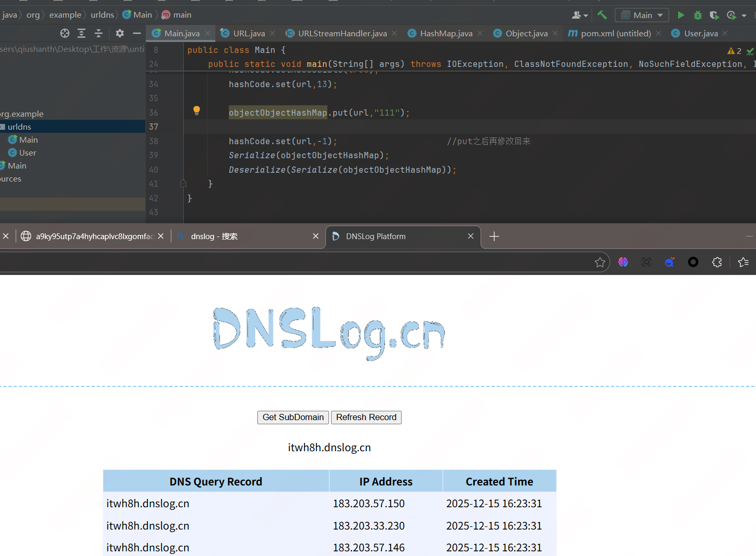Expand the profiler run options arrow

tap(744, 16)
